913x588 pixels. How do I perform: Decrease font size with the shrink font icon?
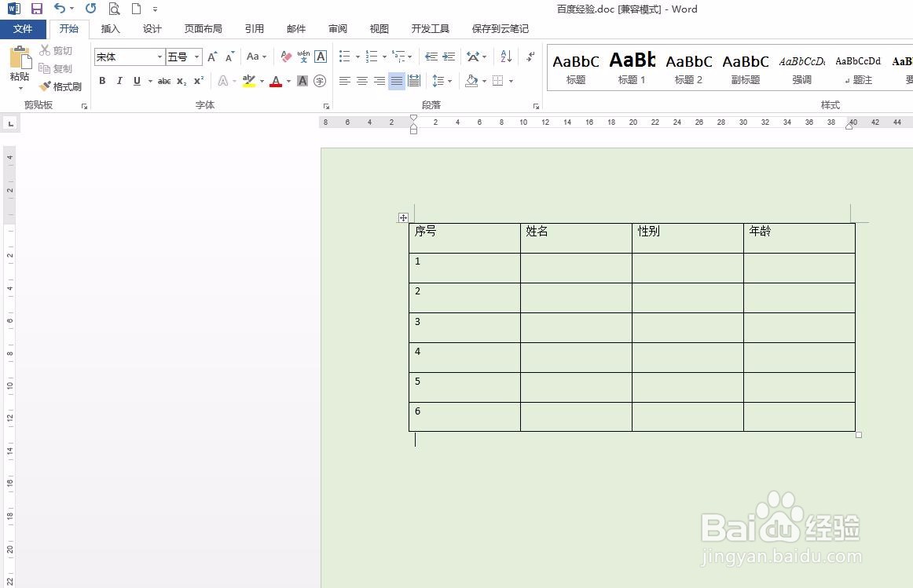click(230, 57)
